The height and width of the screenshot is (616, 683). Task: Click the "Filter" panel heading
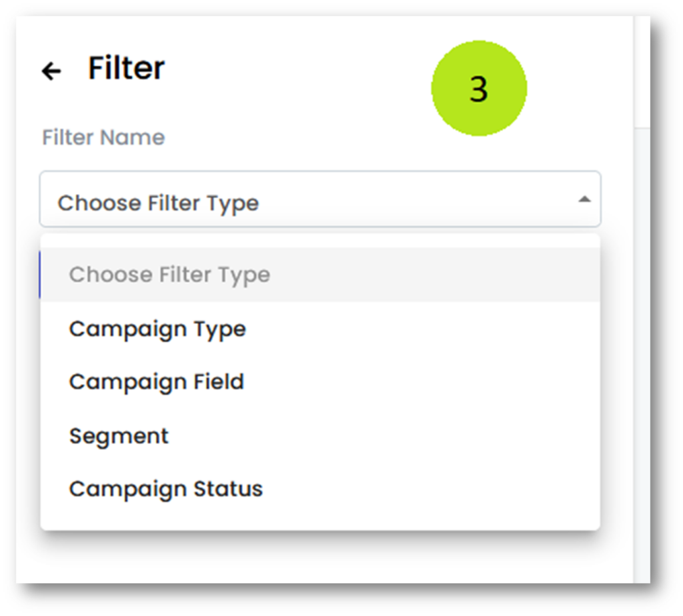[x=126, y=69]
